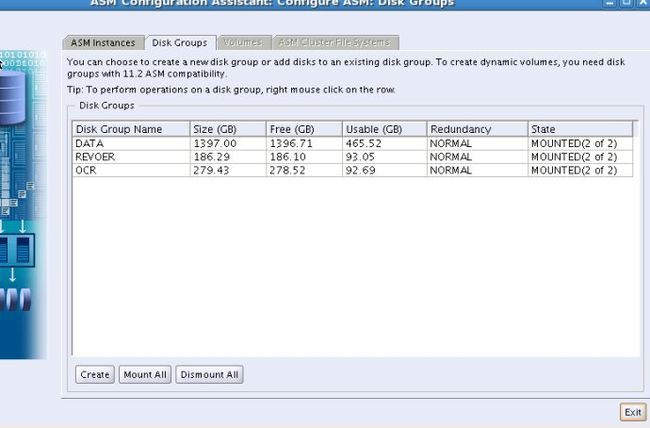
Task: Click the Create button
Action: [95, 374]
